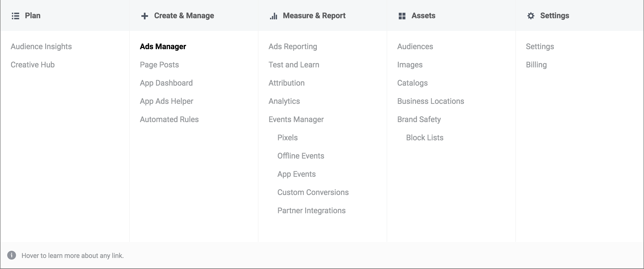Go to Business Locations

coord(431,101)
